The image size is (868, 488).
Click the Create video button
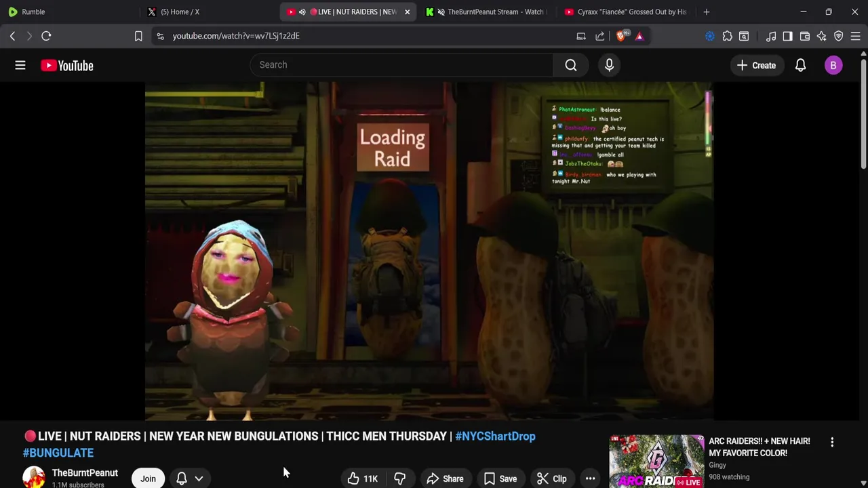coord(756,65)
